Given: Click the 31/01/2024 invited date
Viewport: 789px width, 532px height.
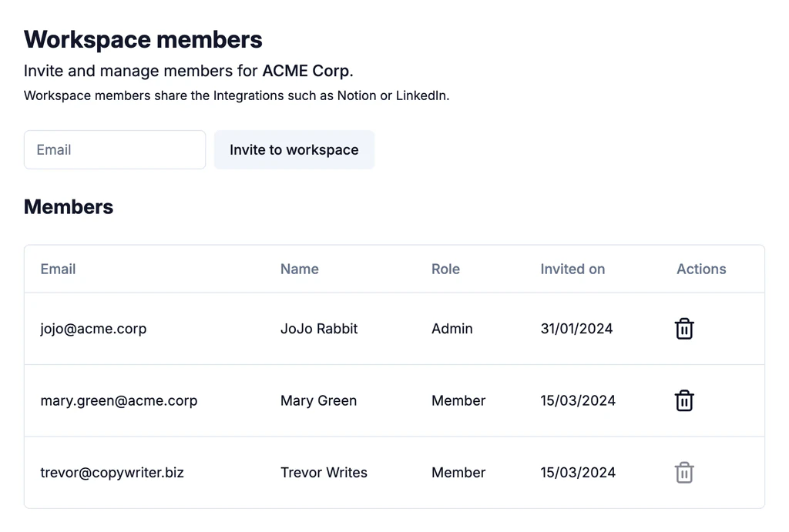Looking at the screenshot, I should pos(576,329).
